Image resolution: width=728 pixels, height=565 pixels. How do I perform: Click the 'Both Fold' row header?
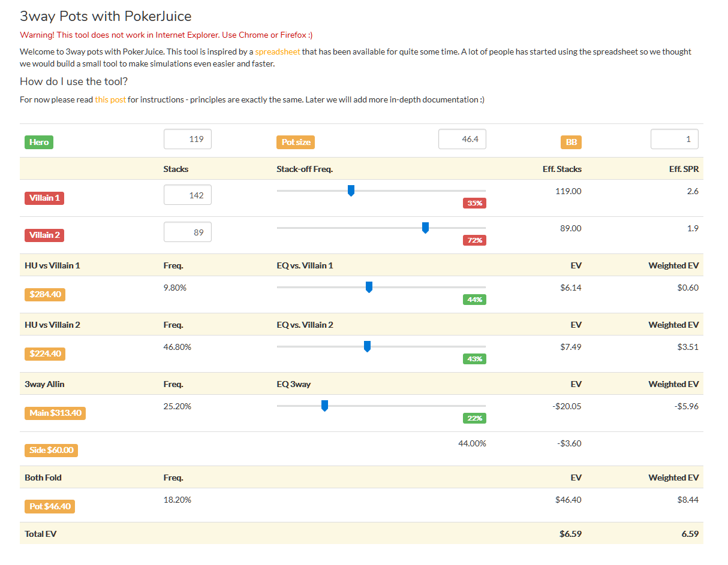pyautogui.click(x=43, y=478)
